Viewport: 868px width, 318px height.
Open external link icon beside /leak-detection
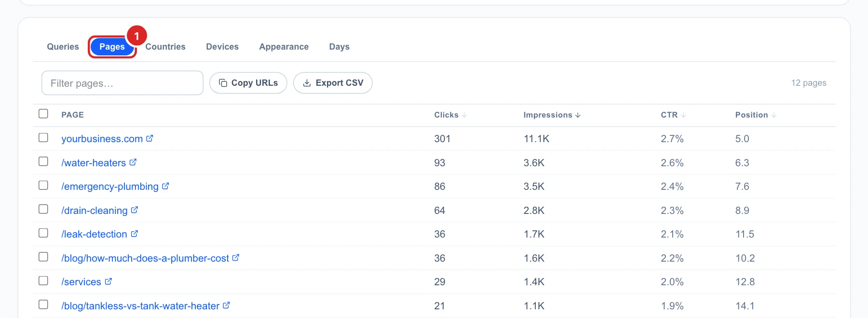pyautogui.click(x=134, y=234)
